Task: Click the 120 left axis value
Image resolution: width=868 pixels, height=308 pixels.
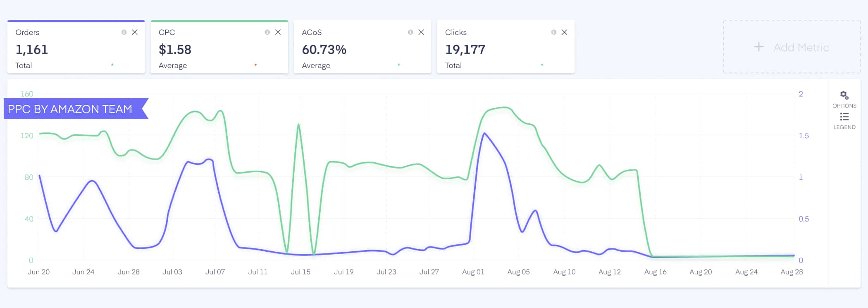Action: pos(27,136)
